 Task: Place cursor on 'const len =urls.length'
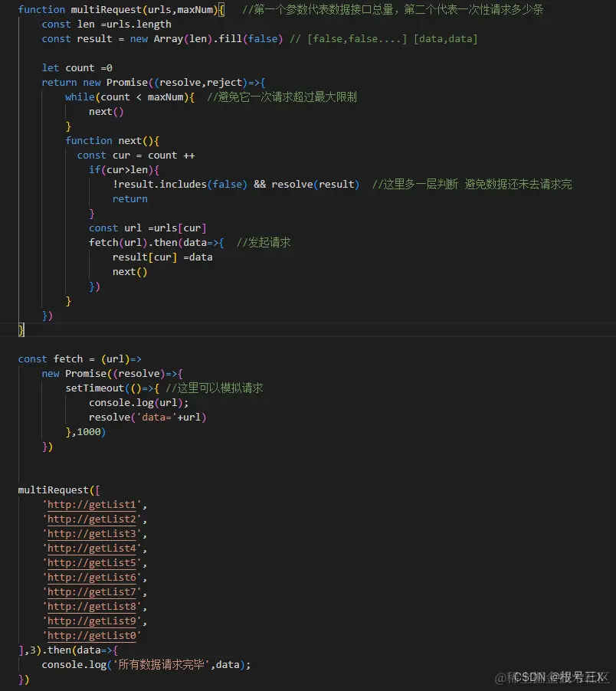pos(106,25)
